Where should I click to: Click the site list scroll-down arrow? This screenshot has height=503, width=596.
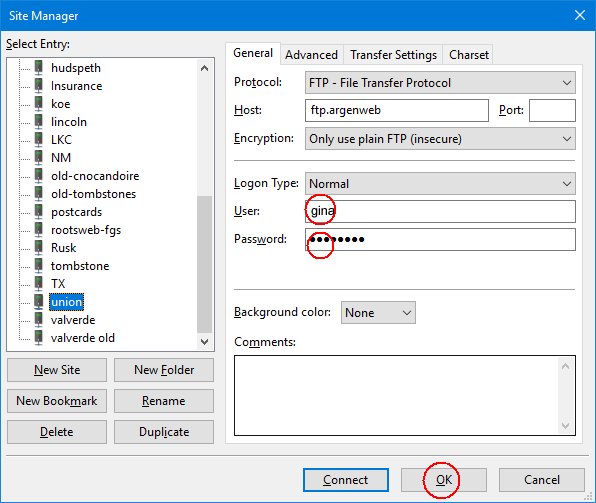[204, 341]
